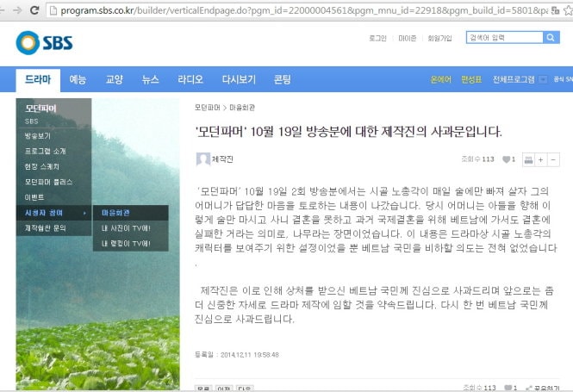Click the 편성표 link
The width and height of the screenshot is (573, 392).
(x=471, y=79)
